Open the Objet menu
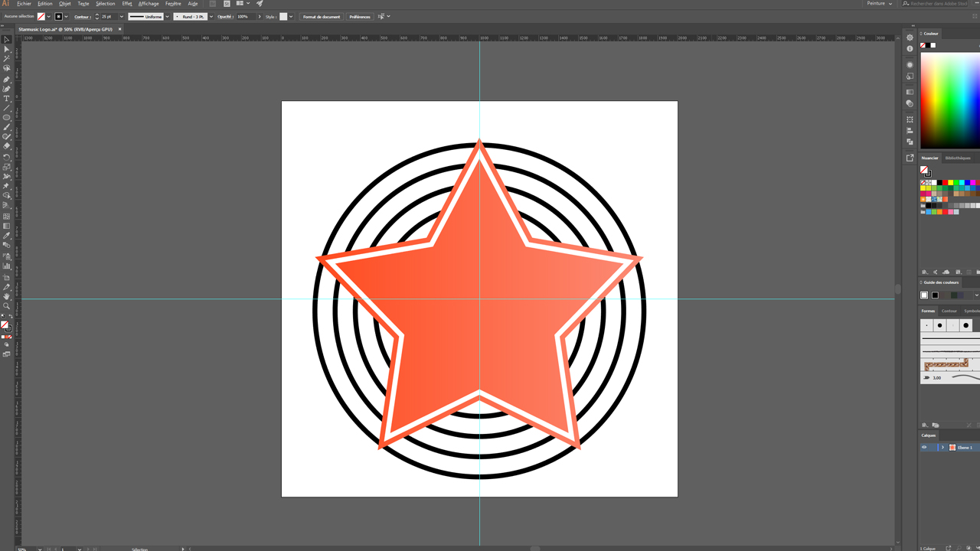 point(65,4)
